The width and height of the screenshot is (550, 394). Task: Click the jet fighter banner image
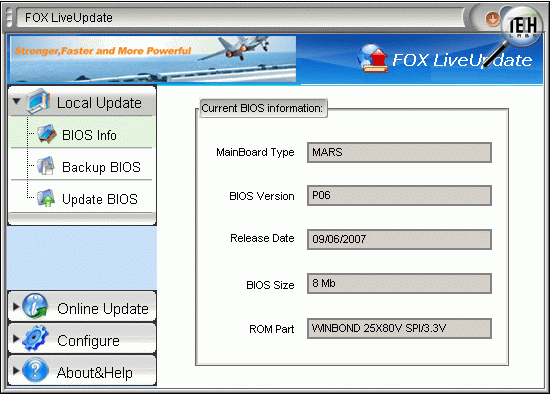(153, 59)
